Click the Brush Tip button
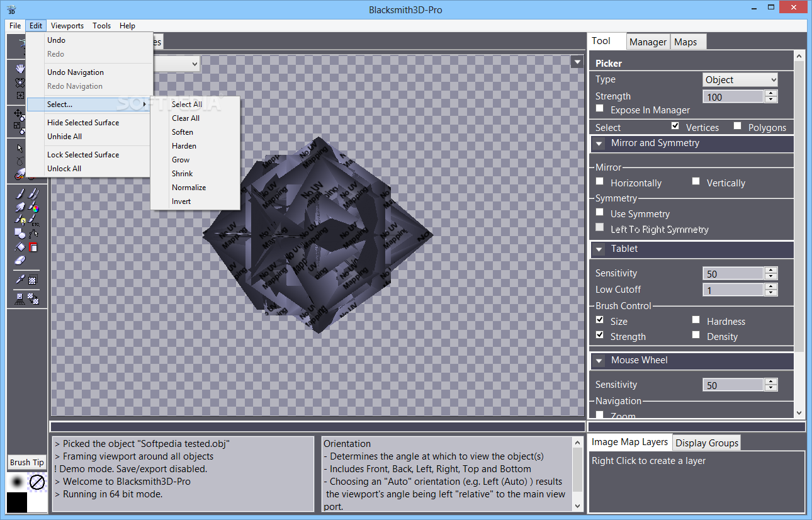This screenshot has height=520, width=812. click(27, 462)
